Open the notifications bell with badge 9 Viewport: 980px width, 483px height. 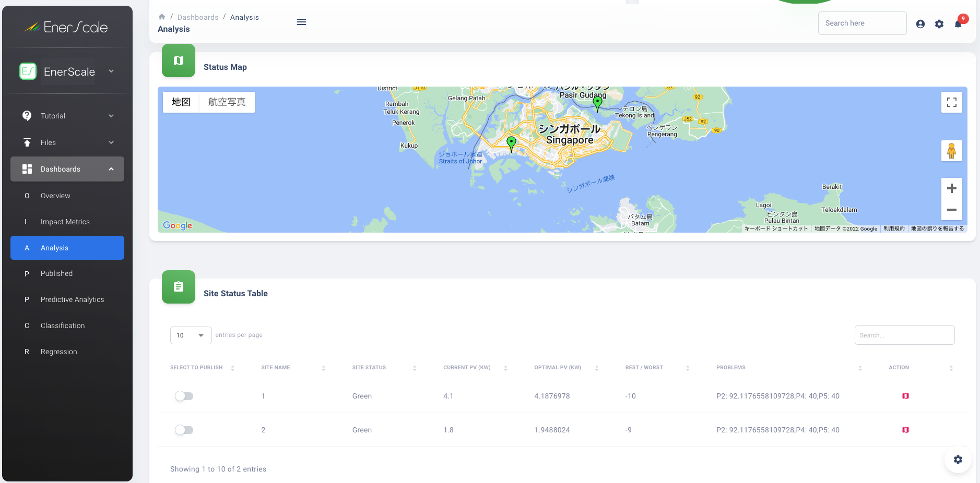(958, 24)
